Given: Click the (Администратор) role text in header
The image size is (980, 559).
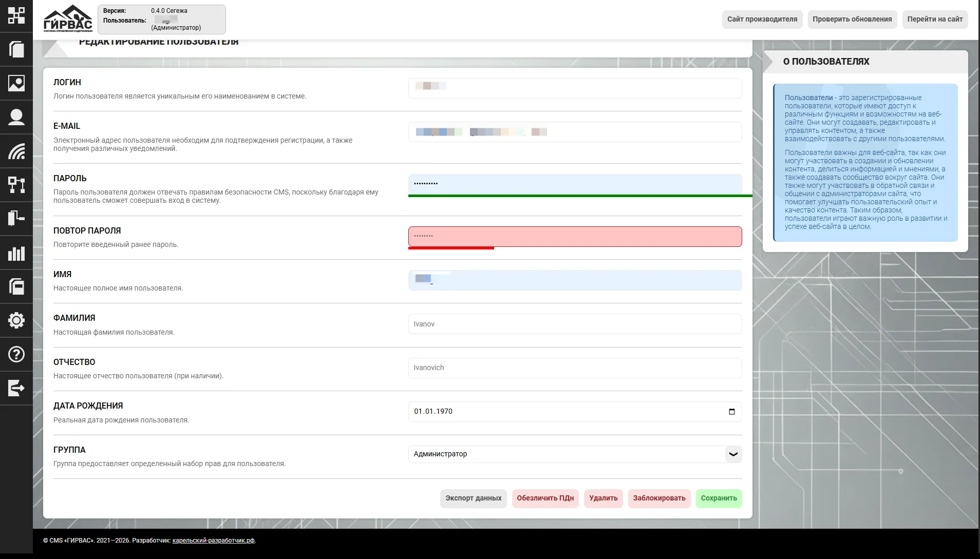Looking at the screenshot, I should 176,28.
